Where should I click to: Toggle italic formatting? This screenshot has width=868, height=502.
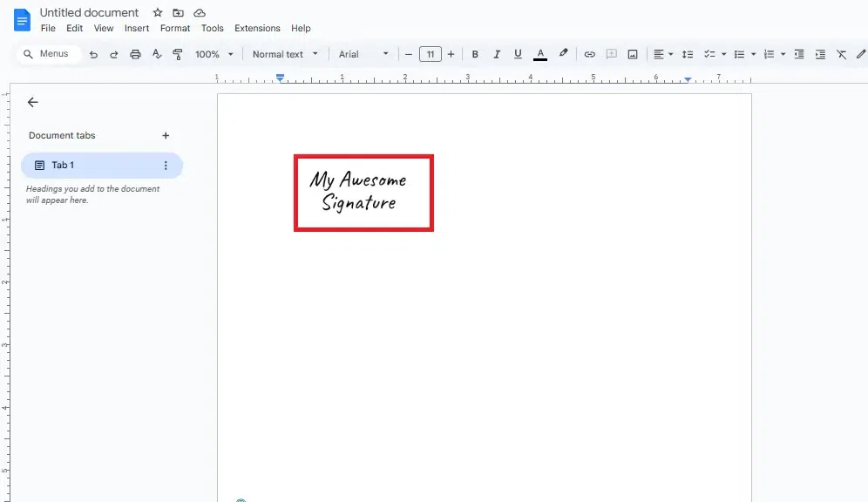coord(497,54)
